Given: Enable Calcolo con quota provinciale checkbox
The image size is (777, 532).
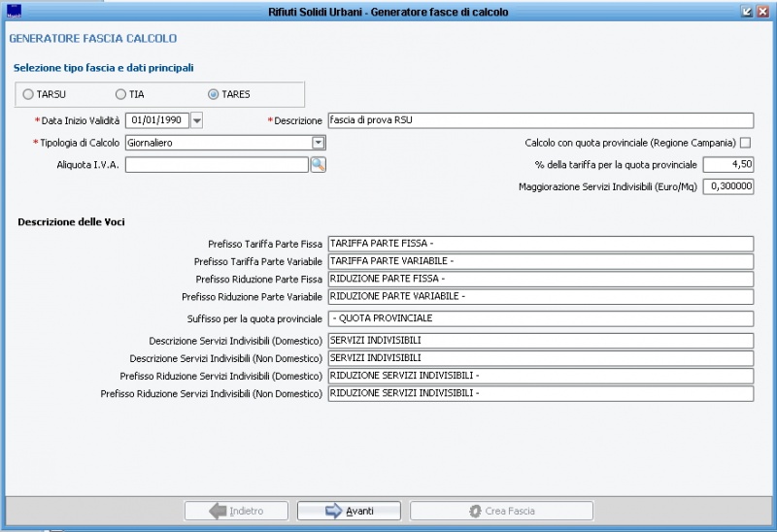Looking at the screenshot, I should pyautogui.click(x=745, y=143).
